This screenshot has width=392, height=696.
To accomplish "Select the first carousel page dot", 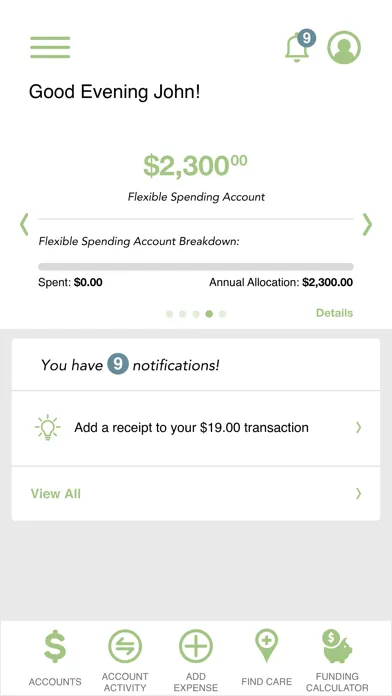I will tap(169, 314).
